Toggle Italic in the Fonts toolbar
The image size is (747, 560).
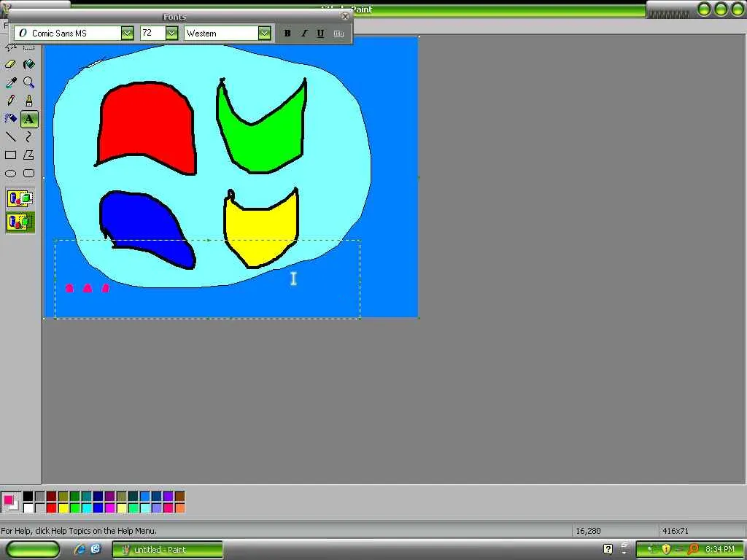coord(304,34)
